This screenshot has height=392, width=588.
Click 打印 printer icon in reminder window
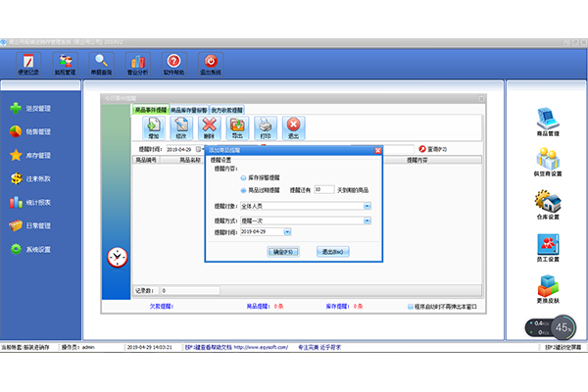tap(266, 128)
